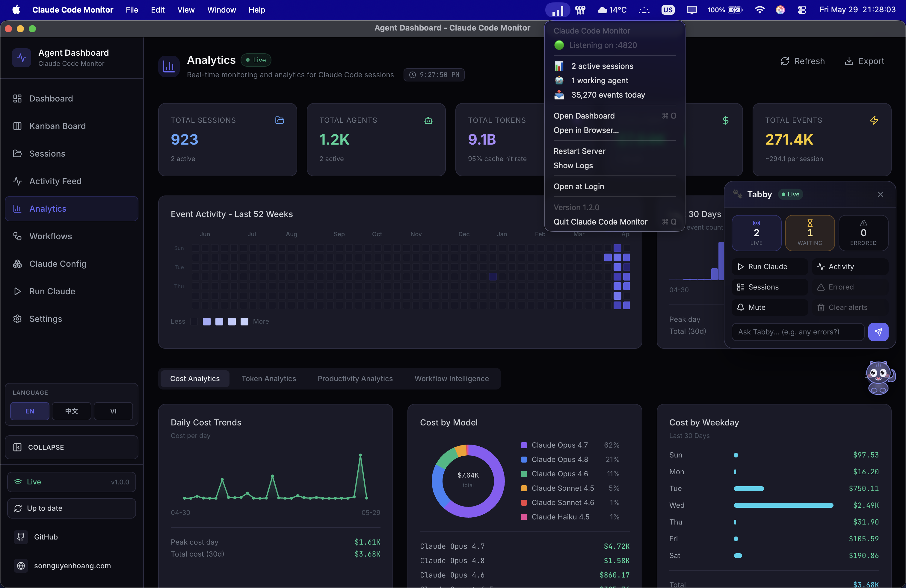This screenshot has width=906, height=588.
Task: Switch language to VI
Action: tap(113, 411)
